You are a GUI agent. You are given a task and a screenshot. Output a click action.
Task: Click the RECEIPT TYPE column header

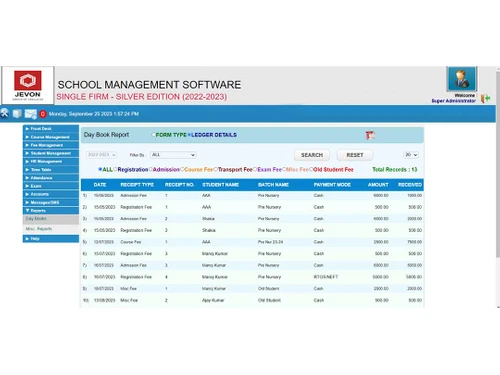point(137,185)
